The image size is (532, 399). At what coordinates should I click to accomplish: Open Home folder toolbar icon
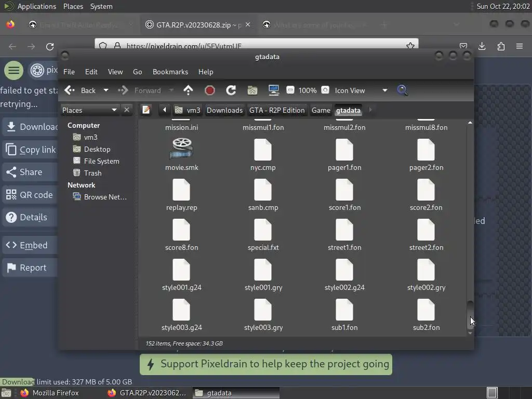click(252, 90)
